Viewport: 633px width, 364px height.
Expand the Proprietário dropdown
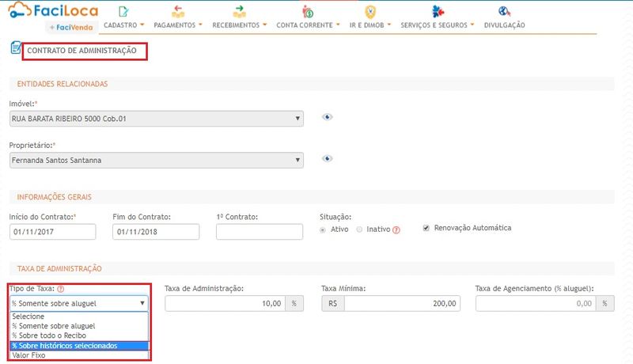[156, 160]
